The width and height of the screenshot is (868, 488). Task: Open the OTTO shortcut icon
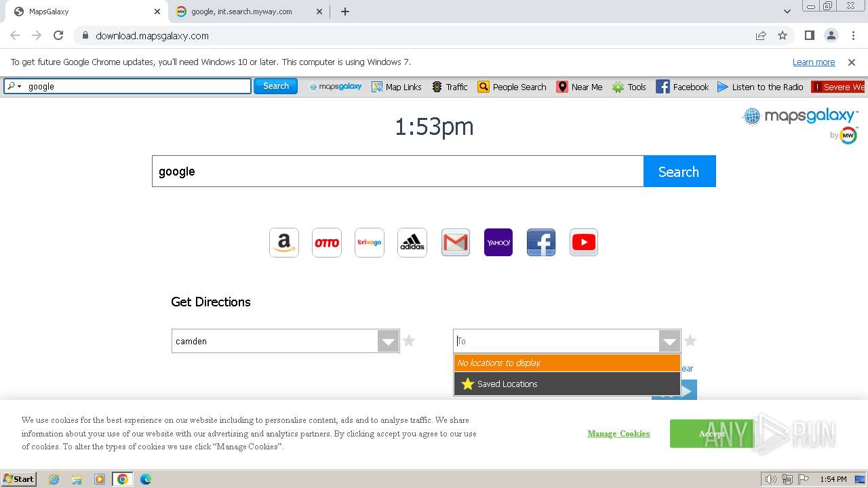click(x=327, y=243)
